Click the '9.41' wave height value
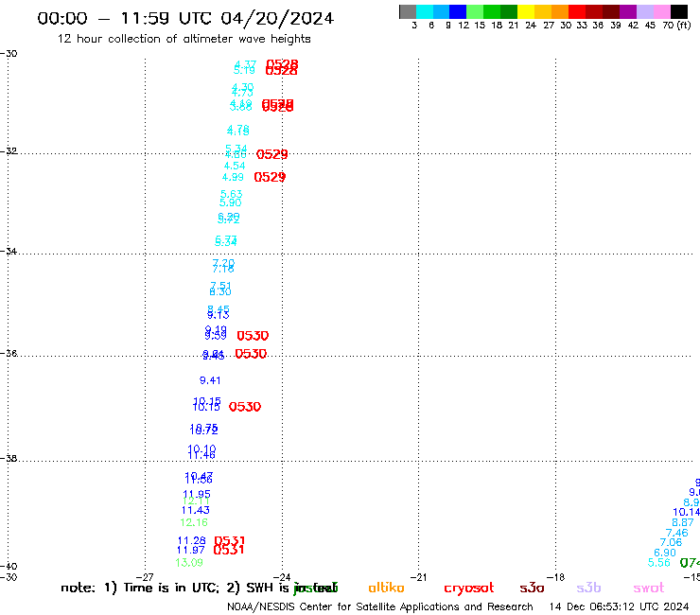This screenshot has height=615, width=700. [x=210, y=380]
